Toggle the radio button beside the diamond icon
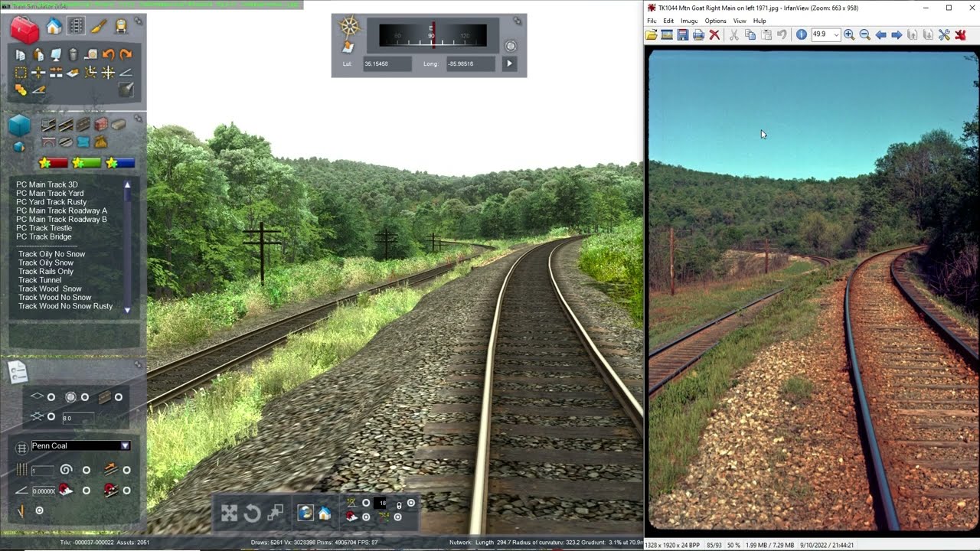Image resolution: width=980 pixels, height=551 pixels. pos(51,397)
